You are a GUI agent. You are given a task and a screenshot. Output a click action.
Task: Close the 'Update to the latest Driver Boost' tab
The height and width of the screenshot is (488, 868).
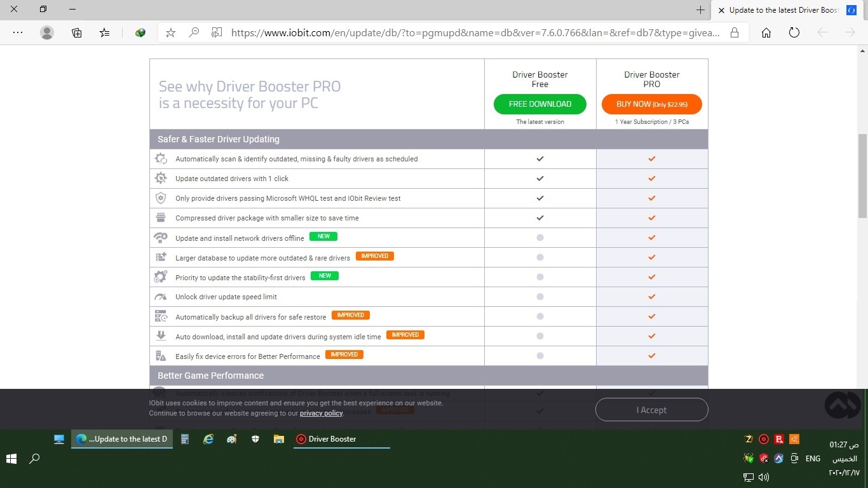[x=721, y=10]
